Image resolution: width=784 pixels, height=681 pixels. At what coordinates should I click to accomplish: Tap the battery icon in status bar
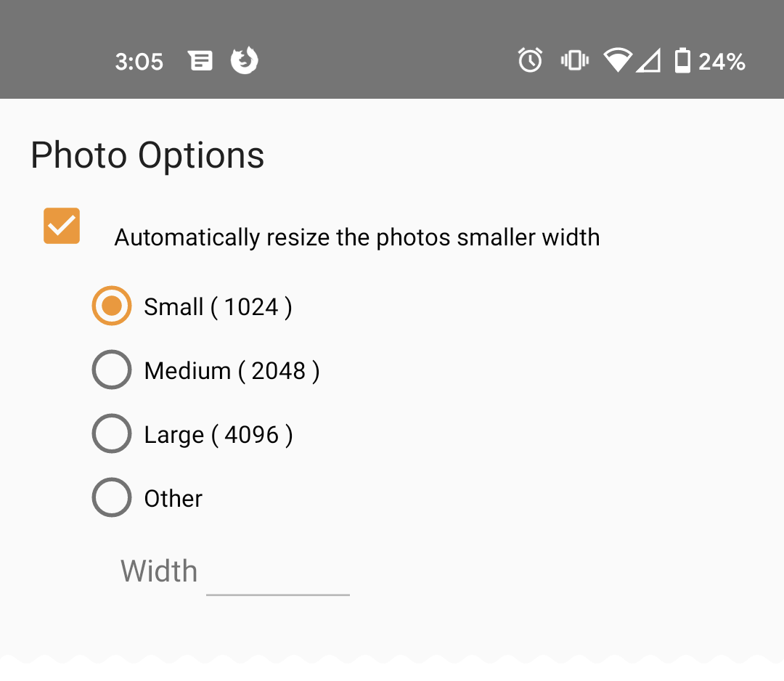tap(682, 61)
